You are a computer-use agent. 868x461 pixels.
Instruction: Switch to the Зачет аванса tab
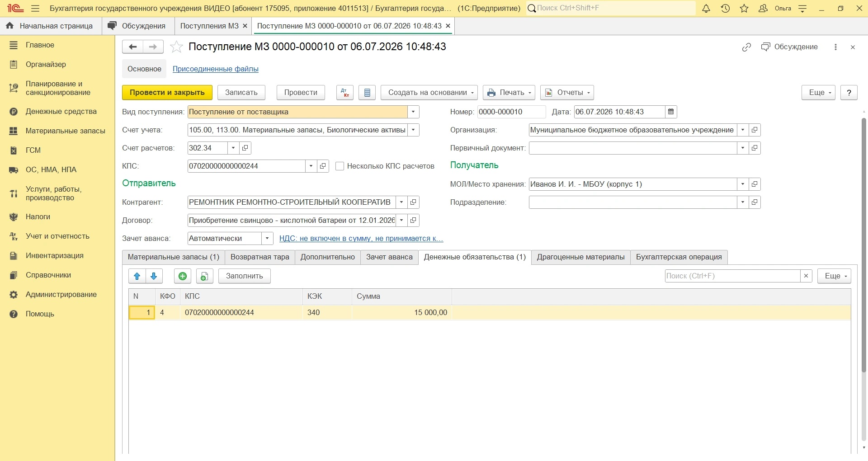389,257
